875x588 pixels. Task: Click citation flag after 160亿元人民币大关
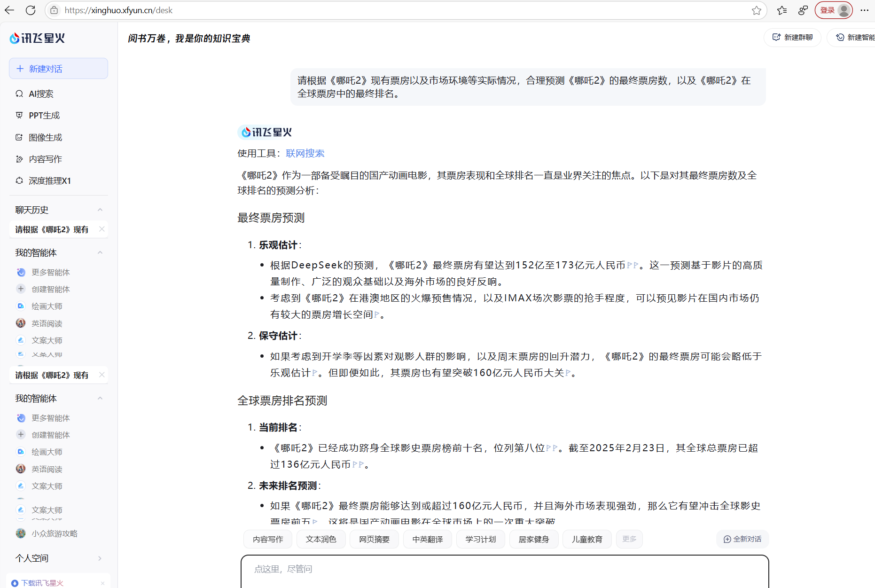pyautogui.click(x=568, y=373)
